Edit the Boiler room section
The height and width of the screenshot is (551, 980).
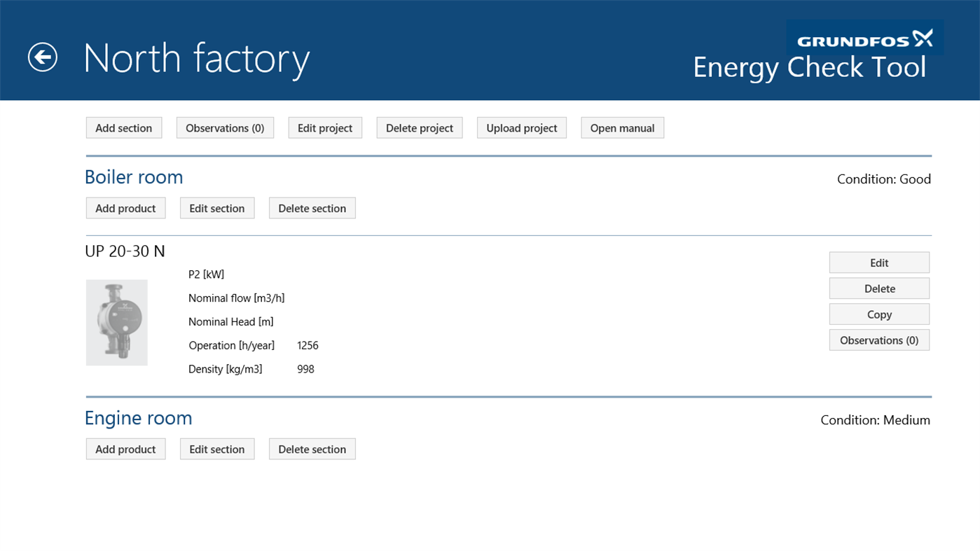tap(217, 208)
